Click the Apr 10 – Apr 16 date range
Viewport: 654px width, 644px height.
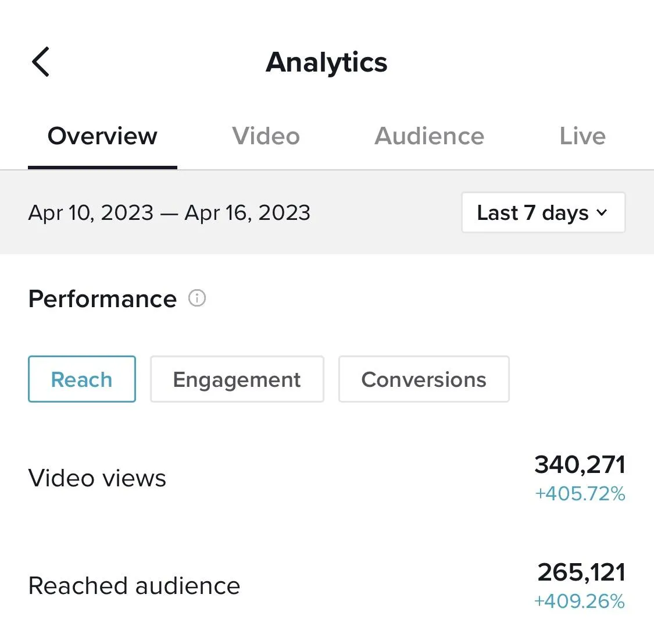[x=169, y=213]
